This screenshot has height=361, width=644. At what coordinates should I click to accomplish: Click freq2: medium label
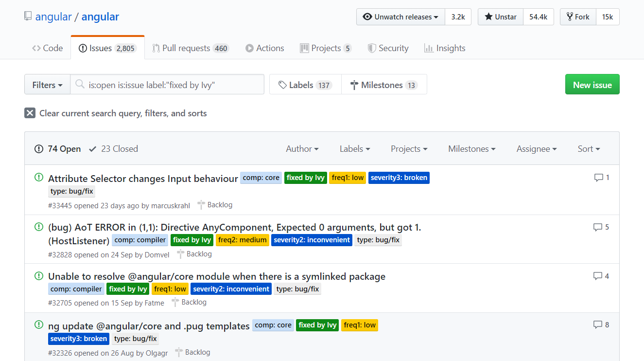pos(242,240)
